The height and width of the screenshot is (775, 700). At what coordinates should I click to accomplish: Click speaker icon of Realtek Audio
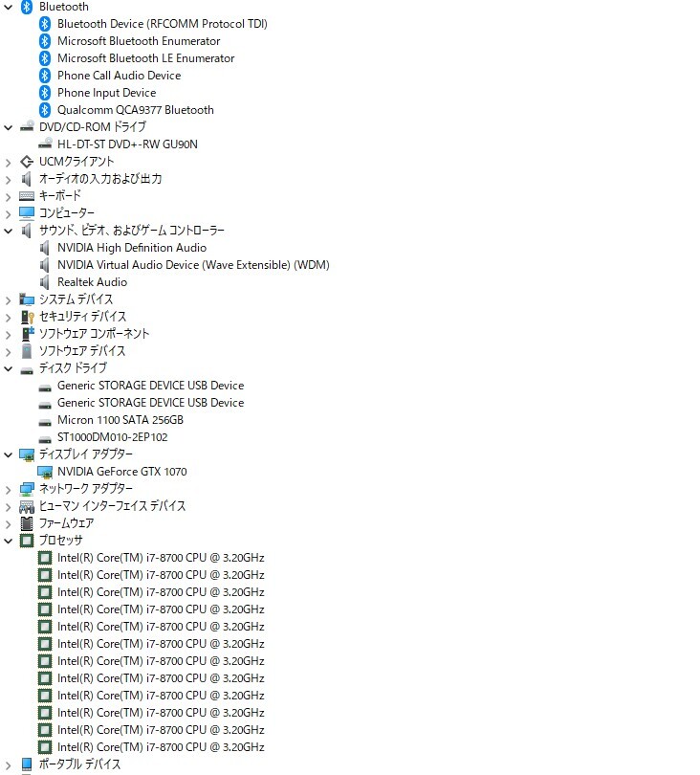44,282
